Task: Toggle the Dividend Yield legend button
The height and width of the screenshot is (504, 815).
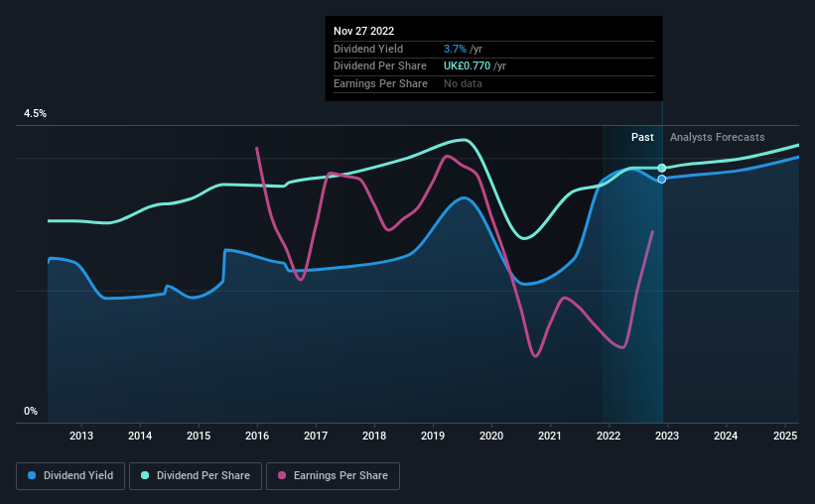Action: pyautogui.click(x=70, y=476)
